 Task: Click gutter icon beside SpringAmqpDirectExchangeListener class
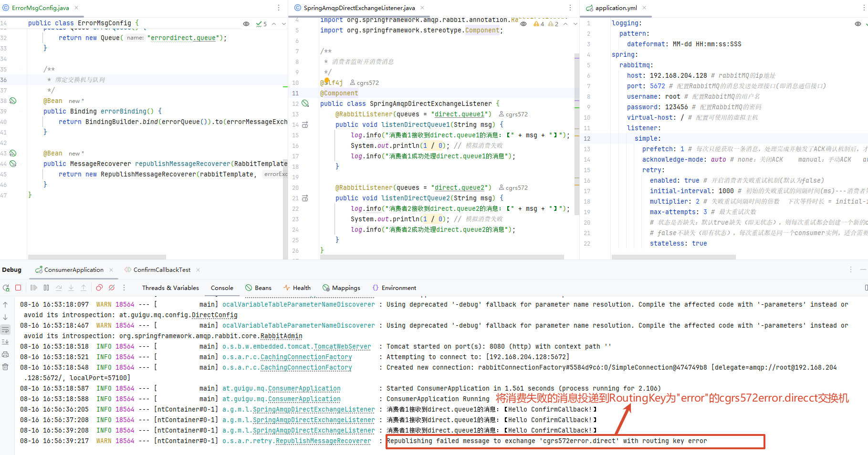point(305,103)
